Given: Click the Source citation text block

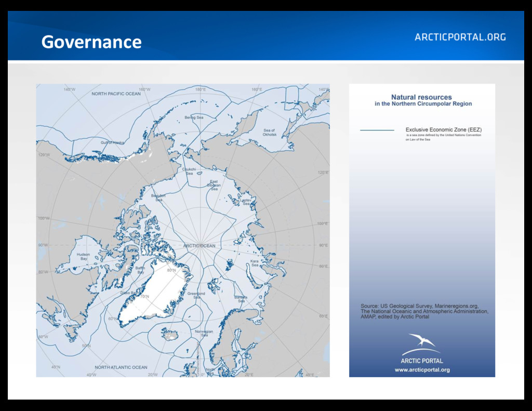Looking at the screenshot, I should [x=424, y=311].
